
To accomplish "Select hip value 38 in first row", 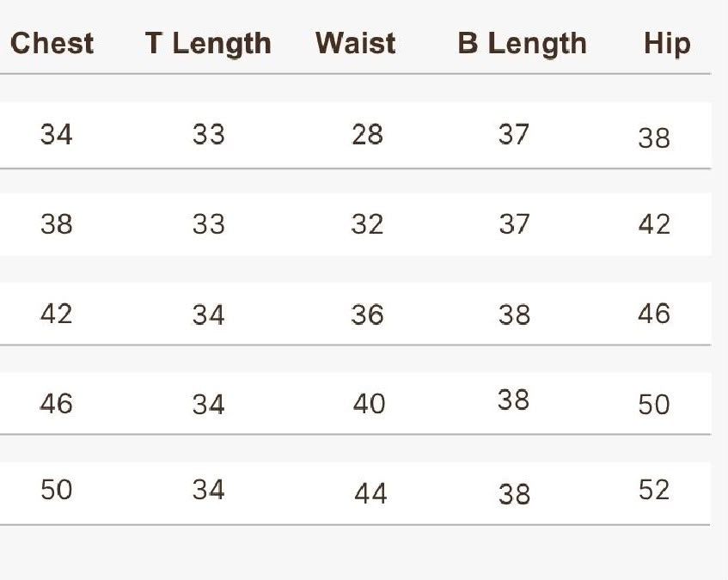I will [654, 137].
